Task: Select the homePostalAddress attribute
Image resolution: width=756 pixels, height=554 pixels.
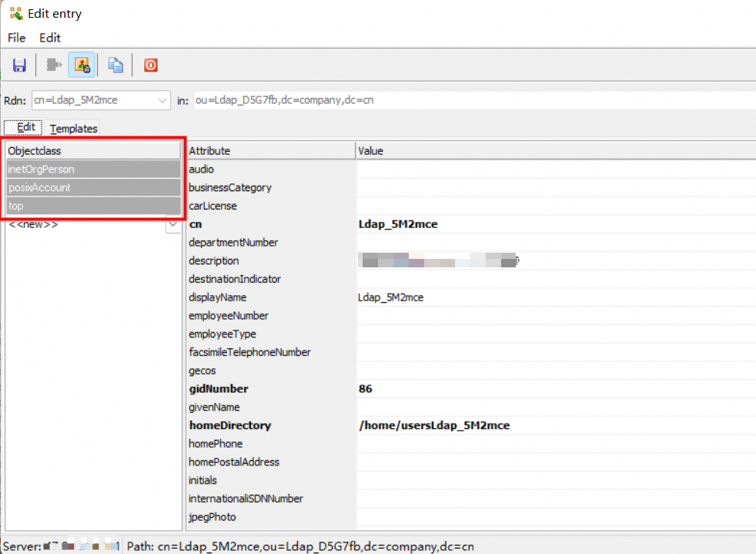Action: point(234,462)
